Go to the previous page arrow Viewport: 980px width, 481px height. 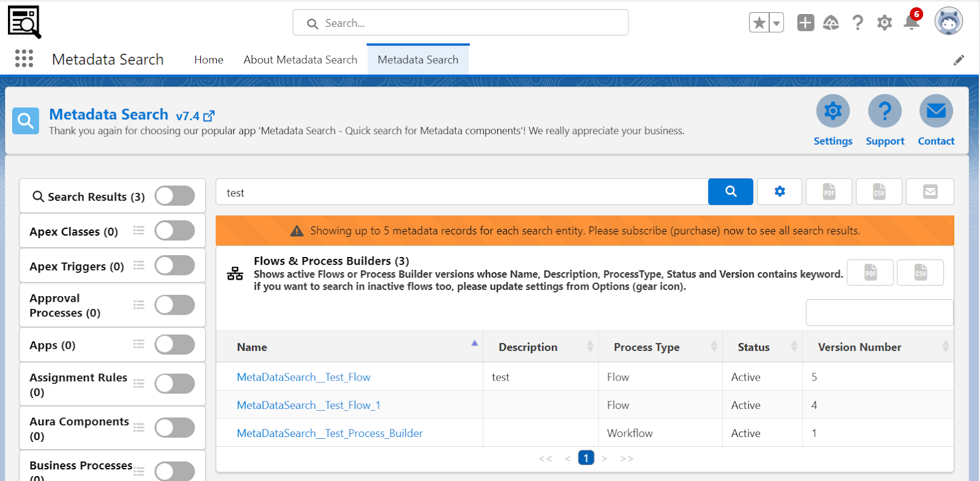(x=568, y=458)
